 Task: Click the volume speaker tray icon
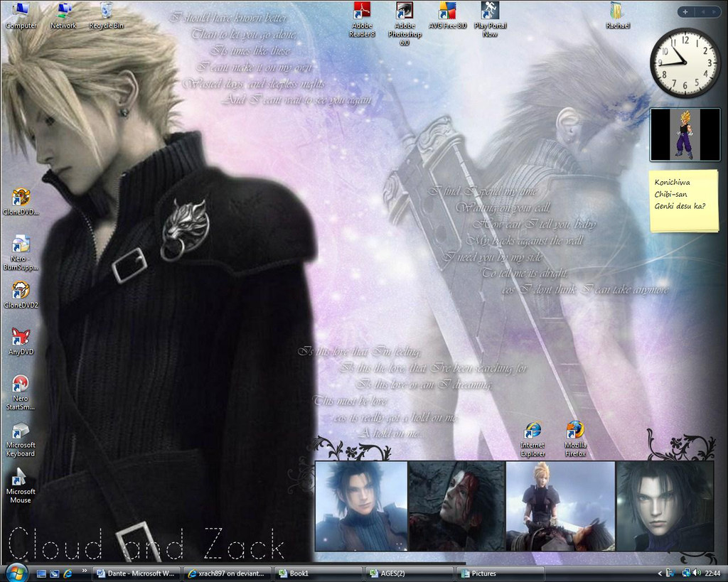pos(697,573)
